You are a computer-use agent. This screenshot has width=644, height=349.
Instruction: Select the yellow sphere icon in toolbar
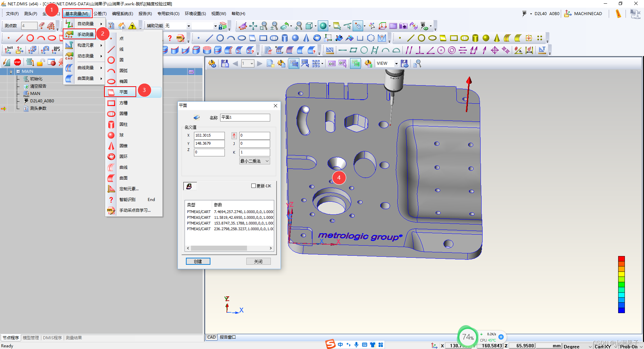[486, 38]
